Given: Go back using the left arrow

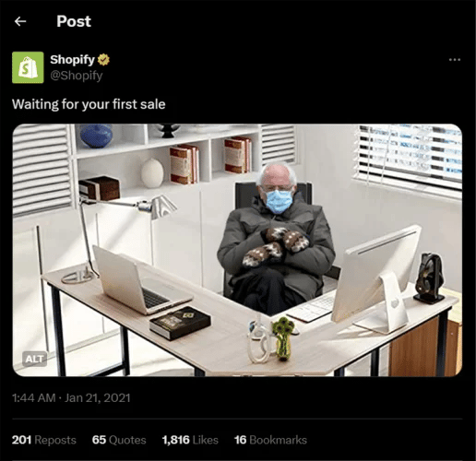Looking at the screenshot, I should tap(20, 21).
